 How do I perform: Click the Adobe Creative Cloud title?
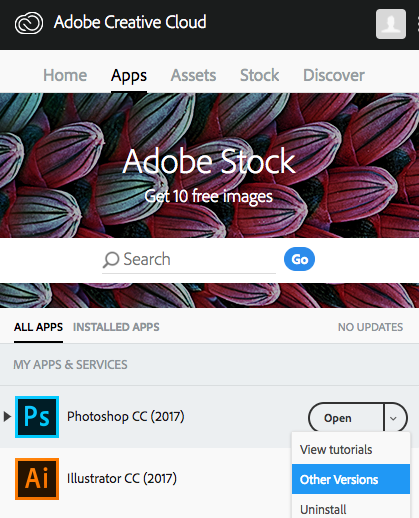(x=130, y=22)
